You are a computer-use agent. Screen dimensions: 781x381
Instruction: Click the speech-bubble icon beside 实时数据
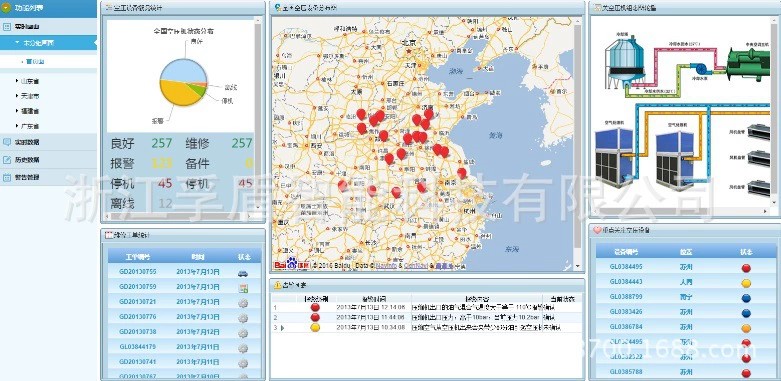(x=6, y=142)
